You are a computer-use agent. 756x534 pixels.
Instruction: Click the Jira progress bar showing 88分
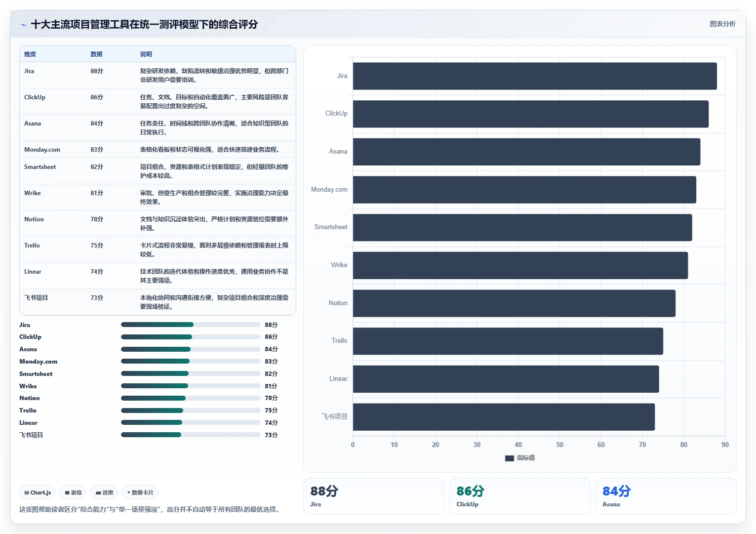[191, 325]
